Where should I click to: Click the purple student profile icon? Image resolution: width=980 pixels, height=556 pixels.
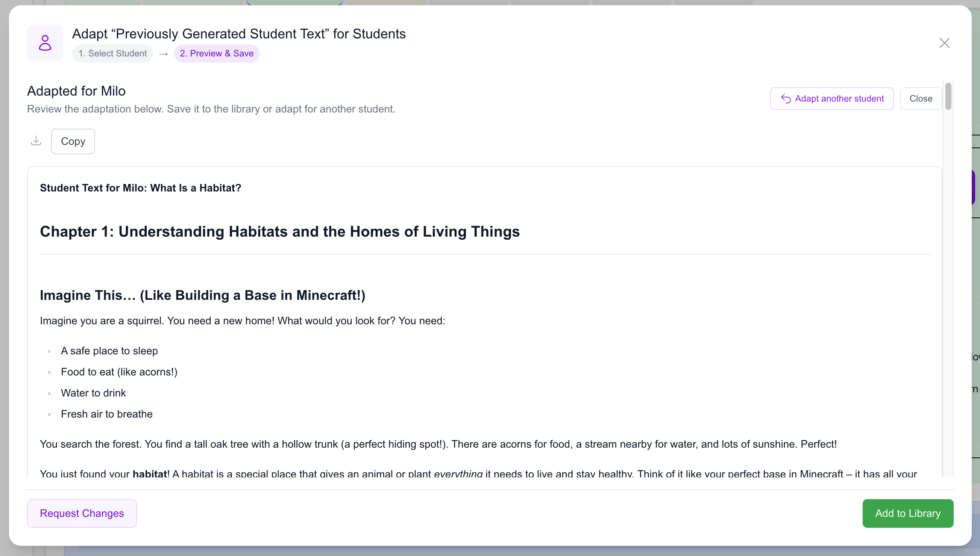[x=45, y=43]
